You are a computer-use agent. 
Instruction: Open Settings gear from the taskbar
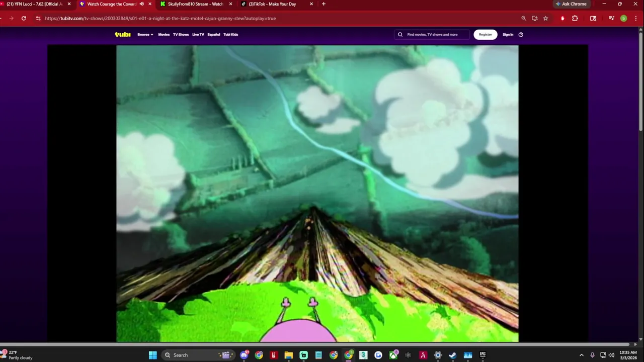(438, 355)
